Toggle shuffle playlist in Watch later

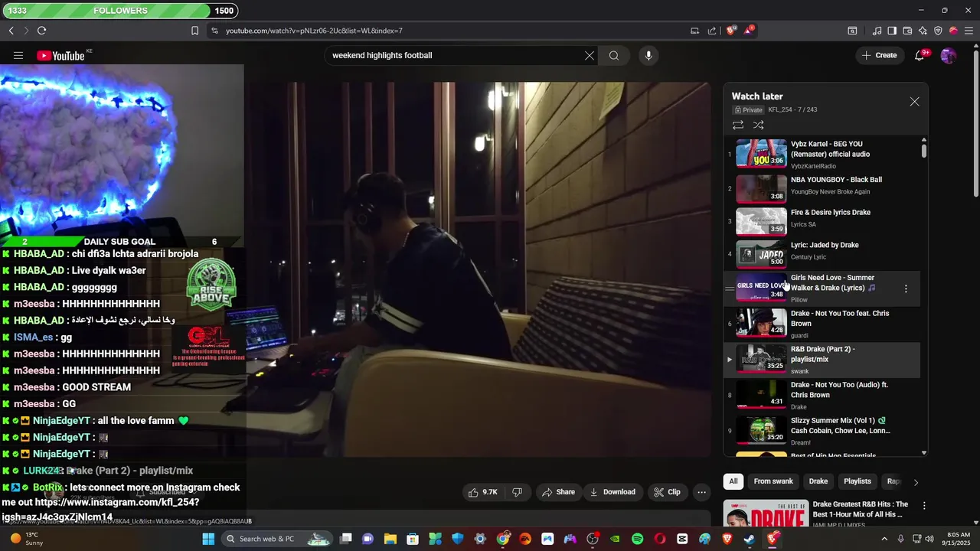(759, 125)
